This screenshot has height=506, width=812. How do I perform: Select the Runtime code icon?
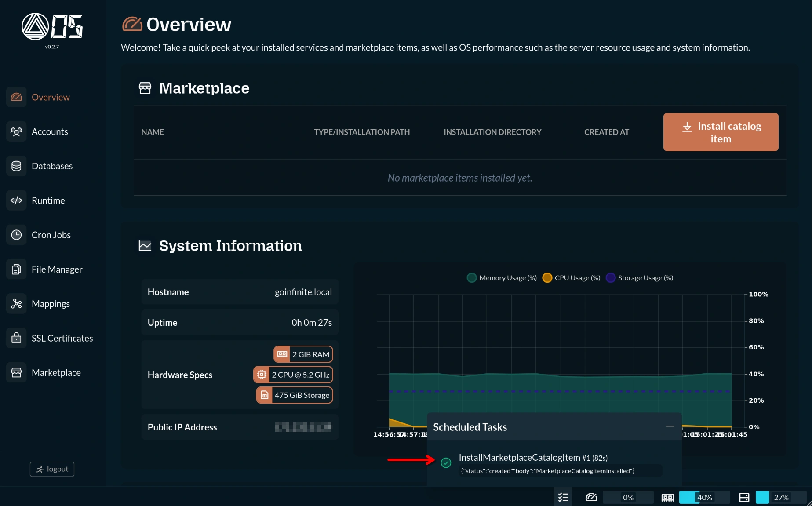click(x=16, y=200)
